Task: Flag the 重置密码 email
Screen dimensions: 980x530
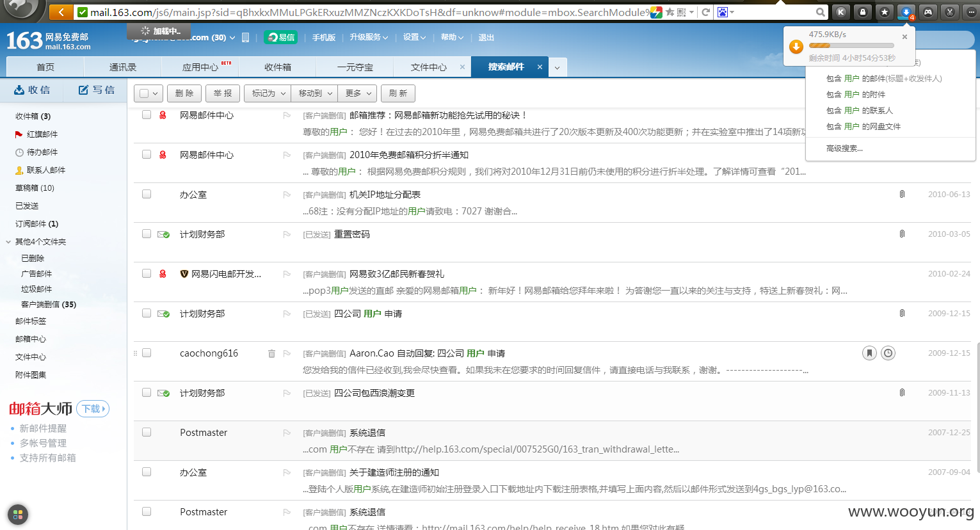Action: [287, 234]
